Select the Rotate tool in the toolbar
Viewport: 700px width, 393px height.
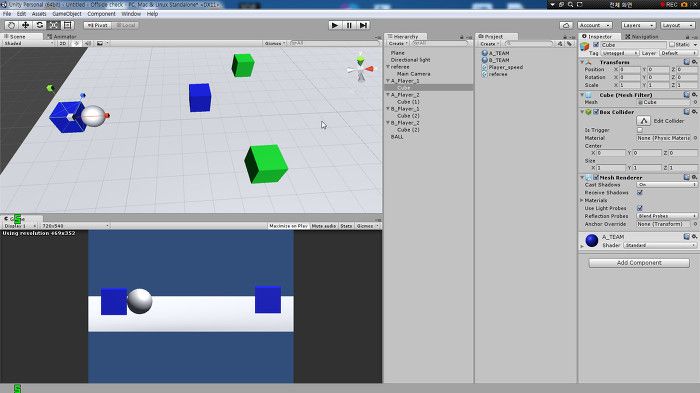point(40,25)
